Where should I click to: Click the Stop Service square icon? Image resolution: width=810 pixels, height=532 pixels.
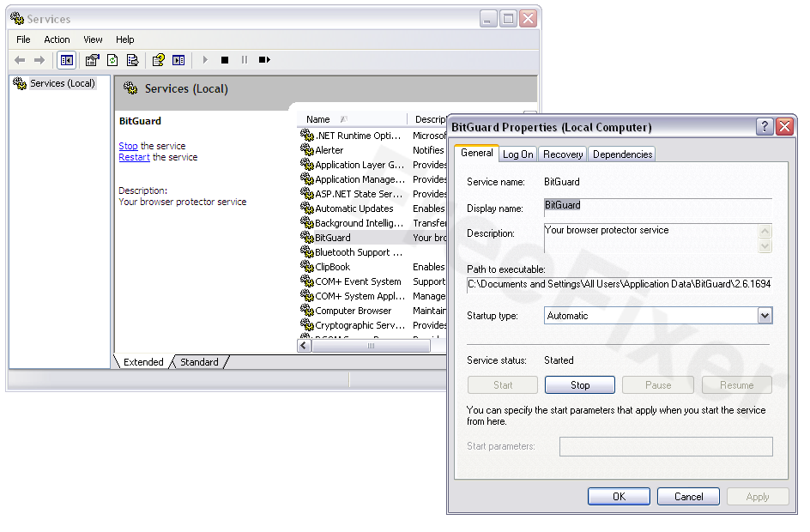[225, 60]
